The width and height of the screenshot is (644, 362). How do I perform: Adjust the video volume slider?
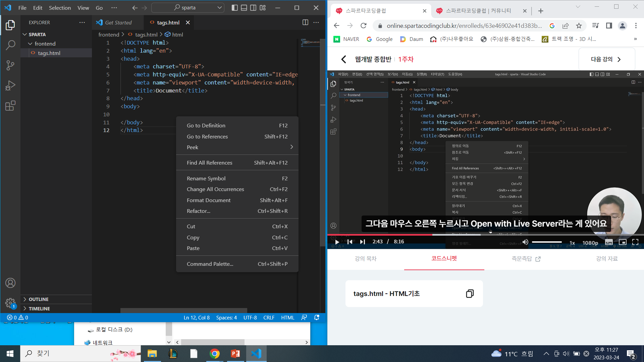[x=547, y=242]
